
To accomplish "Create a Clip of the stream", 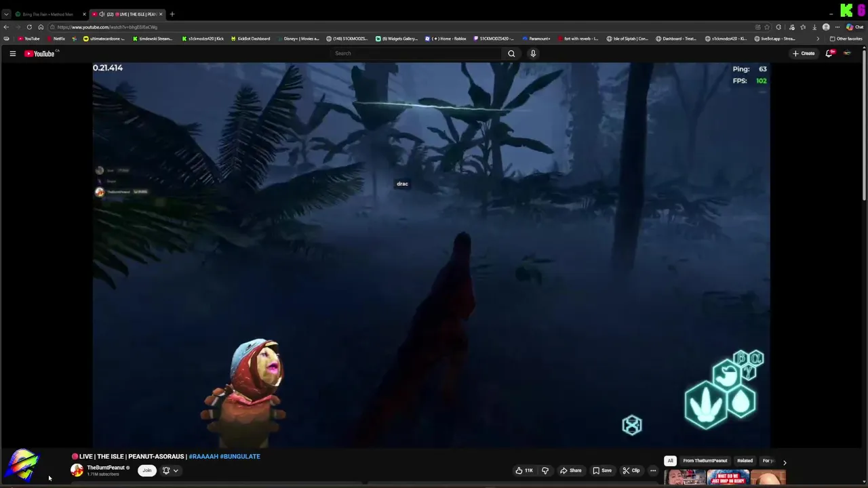I will (x=631, y=470).
